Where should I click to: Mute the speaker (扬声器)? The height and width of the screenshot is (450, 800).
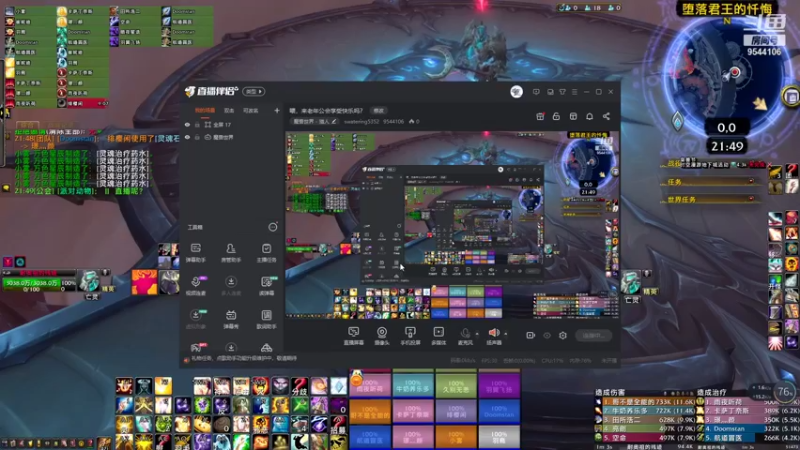[x=493, y=336]
